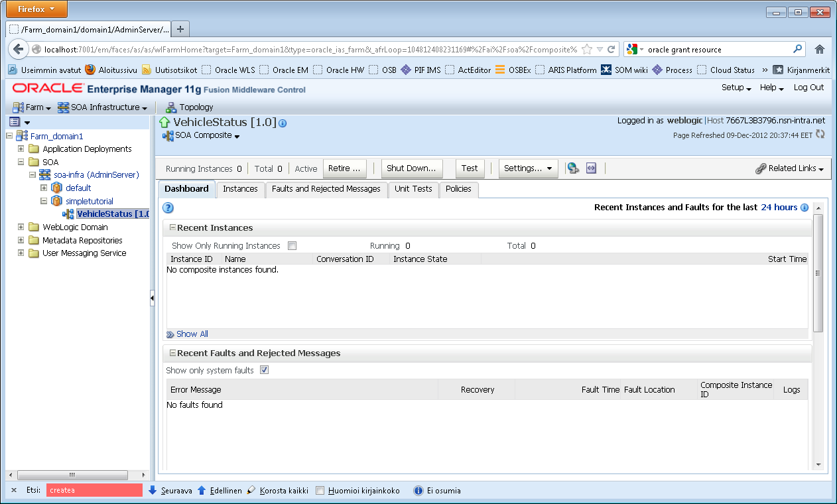Click the dashboard vertical scrollbar thumb
The height and width of the screenshot is (504, 837).
(x=818, y=273)
